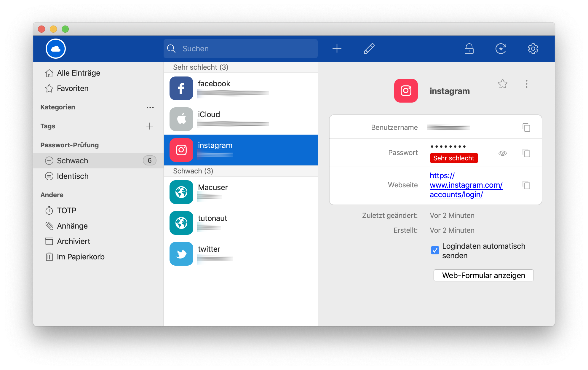Select Schwach password check item
588x370 pixels.
(98, 161)
